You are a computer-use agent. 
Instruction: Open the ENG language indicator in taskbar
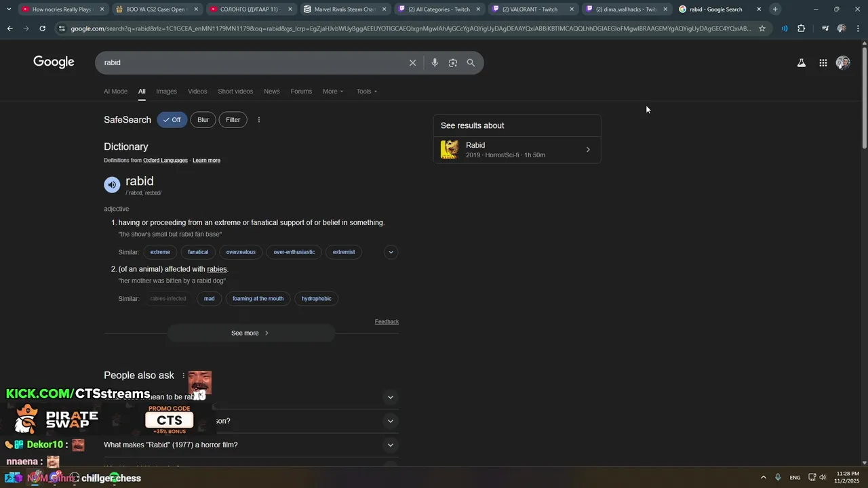(795, 478)
